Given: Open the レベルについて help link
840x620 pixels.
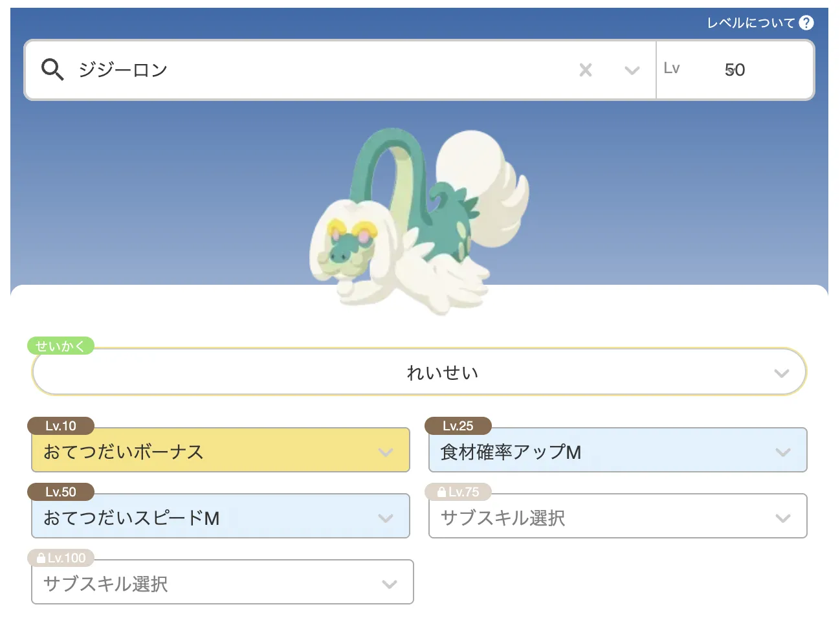Looking at the screenshot, I should click(x=751, y=23).
